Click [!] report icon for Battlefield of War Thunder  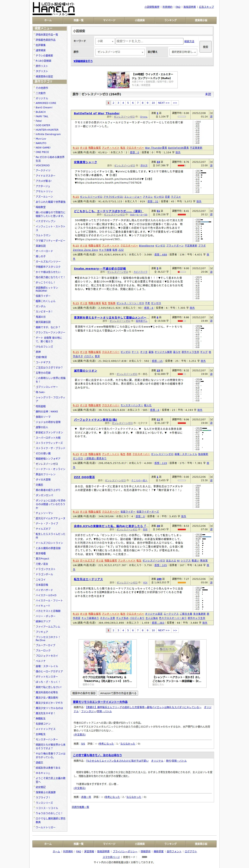(211, 113)
